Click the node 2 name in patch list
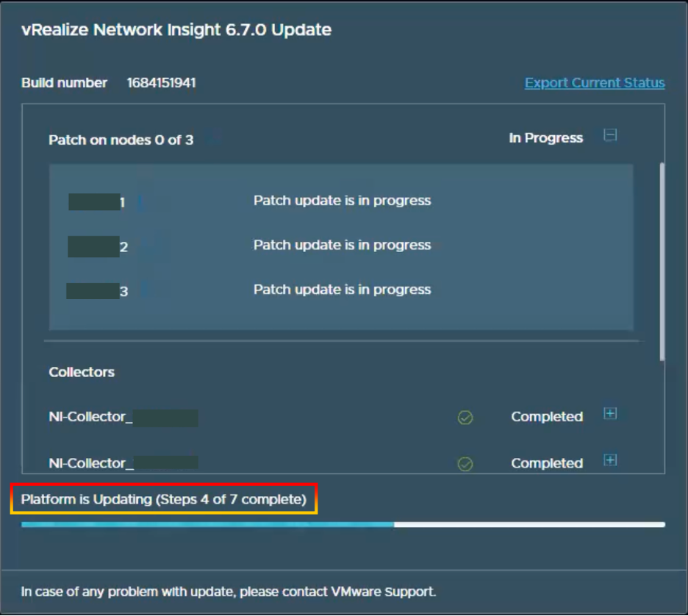The height and width of the screenshot is (616, 688). (98, 246)
